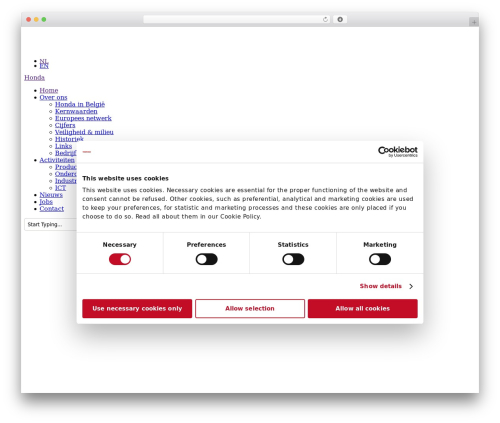Screen dimensions: 500x423
Task: Focus the Start Typing search field
Action: tap(51, 224)
